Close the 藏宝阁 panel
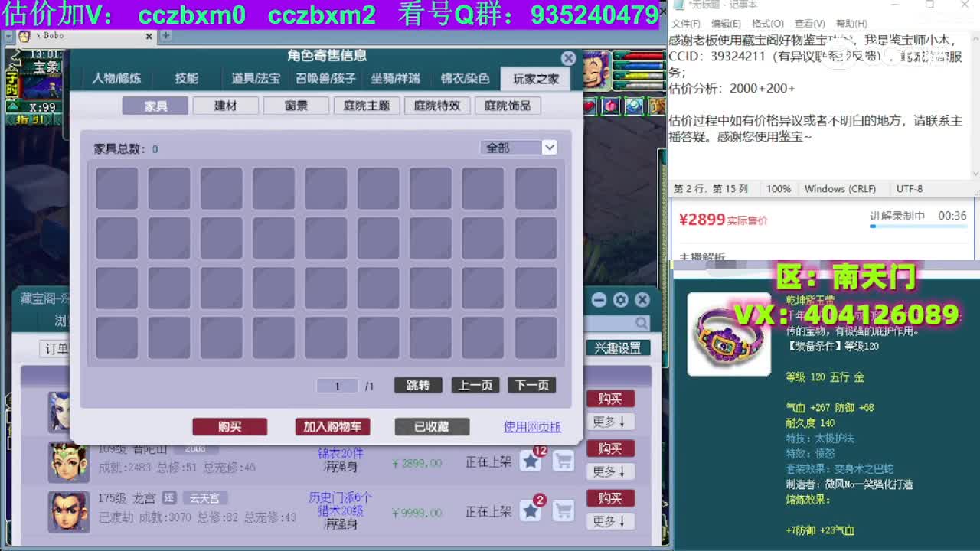Viewport: 980px width, 551px height. click(642, 300)
